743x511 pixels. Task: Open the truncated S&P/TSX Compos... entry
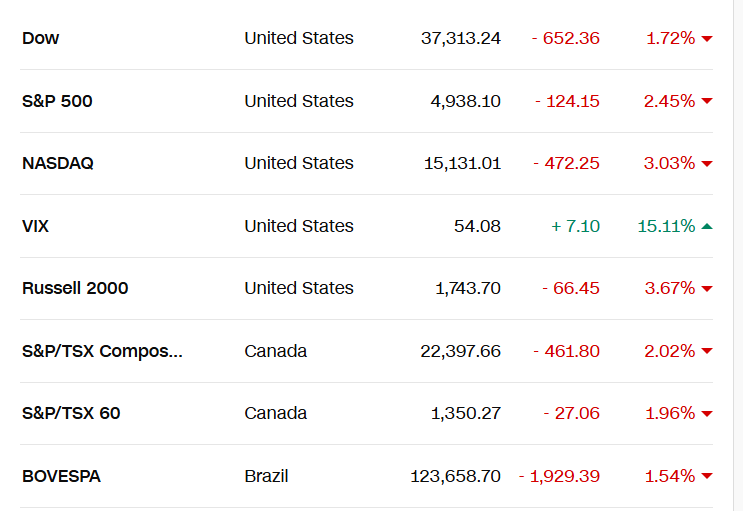coord(102,351)
